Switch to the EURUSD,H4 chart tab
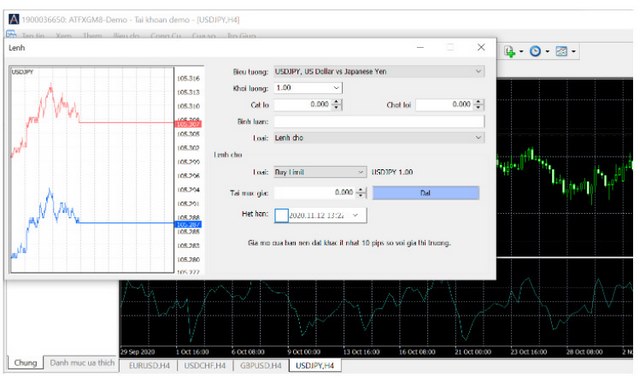Viewport: 640px width, 378px height. point(149,366)
